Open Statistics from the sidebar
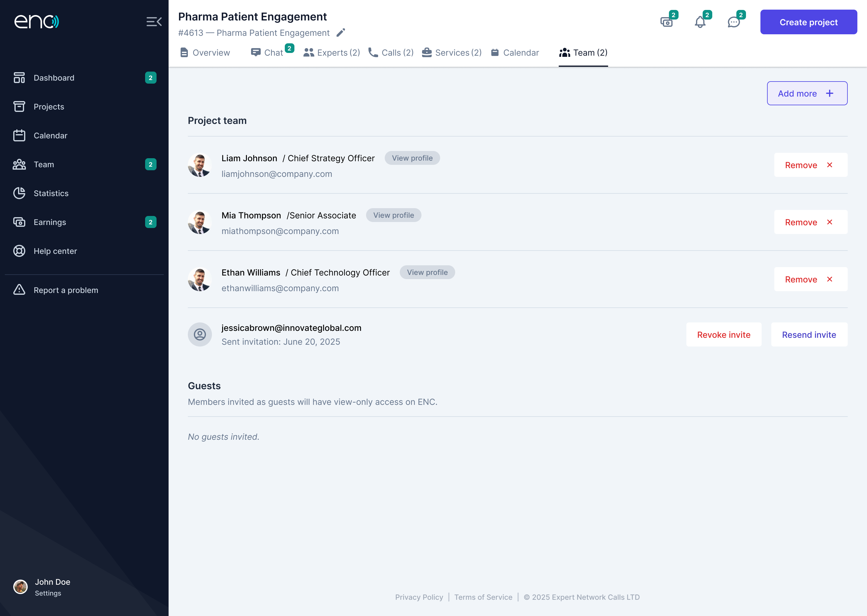 pyautogui.click(x=51, y=193)
